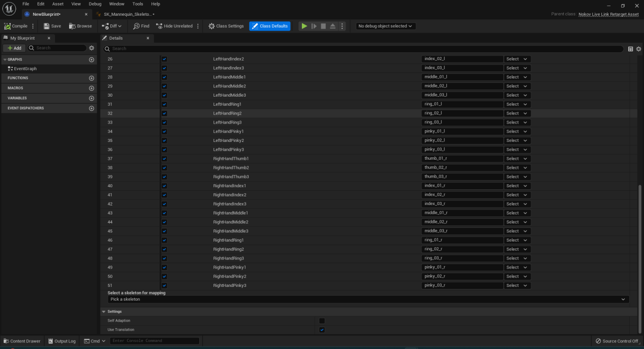The width and height of the screenshot is (644, 349).
Task: Click the thumb_01_r bone name field
Action: [x=462, y=159]
